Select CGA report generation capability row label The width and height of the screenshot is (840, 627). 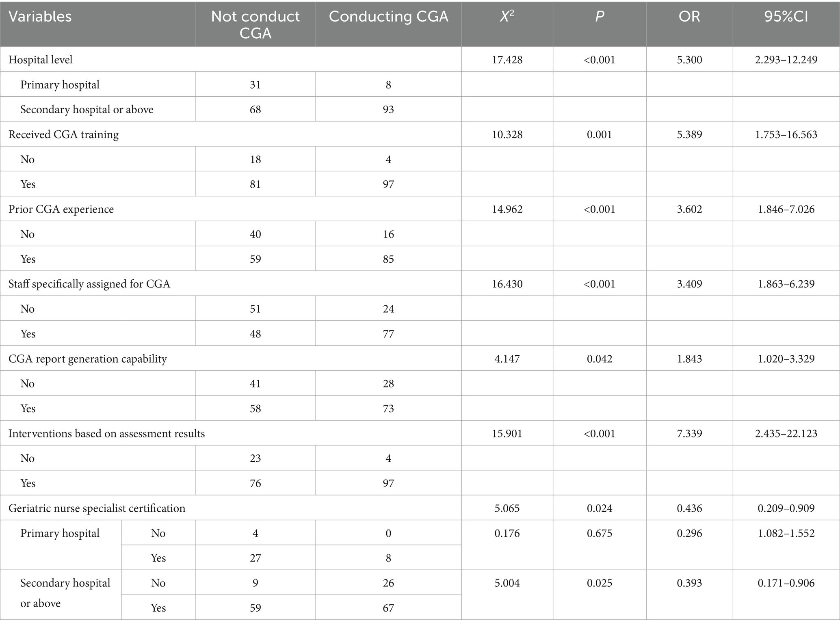pos(88,359)
